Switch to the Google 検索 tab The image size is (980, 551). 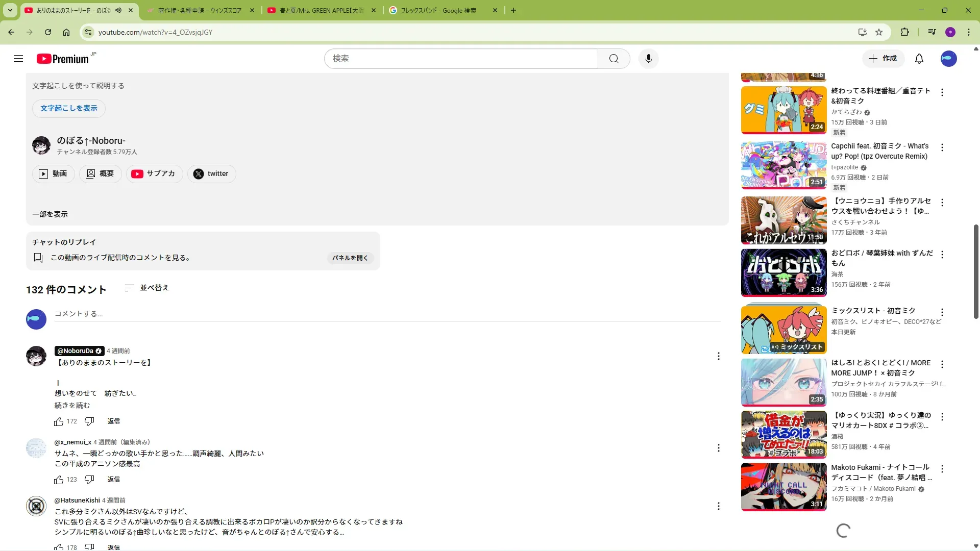[x=439, y=10]
